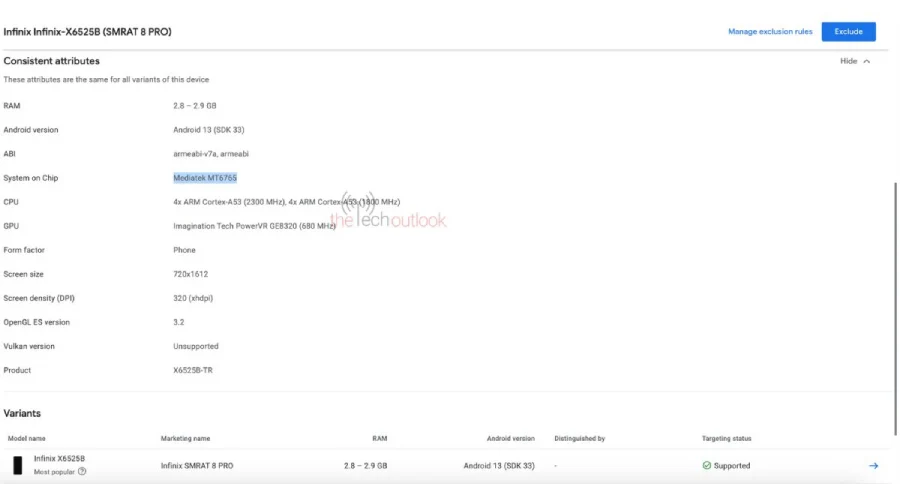Click the Vulkan version label
The height and width of the screenshot is (484, 900).
[x=29, y=347]
